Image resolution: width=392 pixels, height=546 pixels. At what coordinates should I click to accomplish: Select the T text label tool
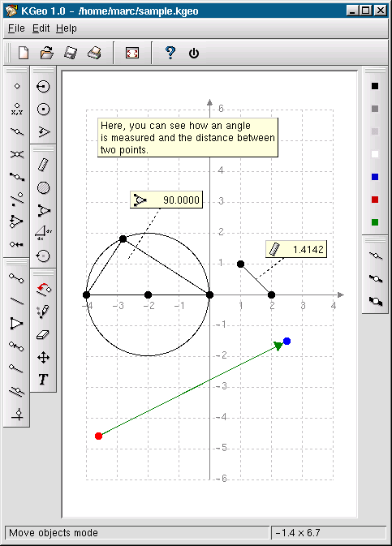(x=43, y=380)
